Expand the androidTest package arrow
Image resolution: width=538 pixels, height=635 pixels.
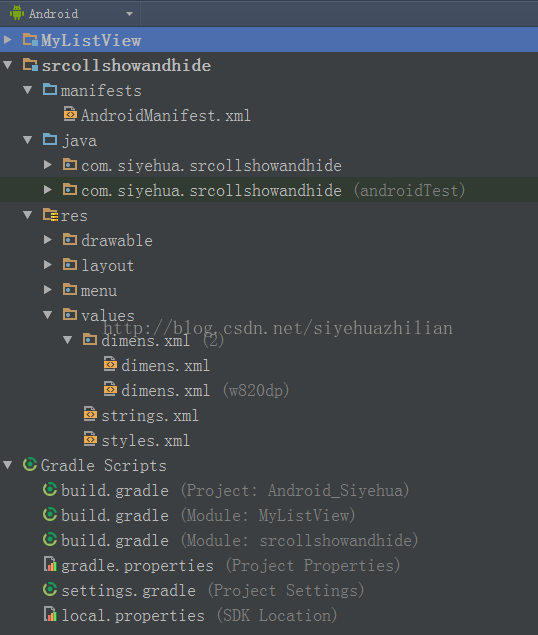pos(47,190)
